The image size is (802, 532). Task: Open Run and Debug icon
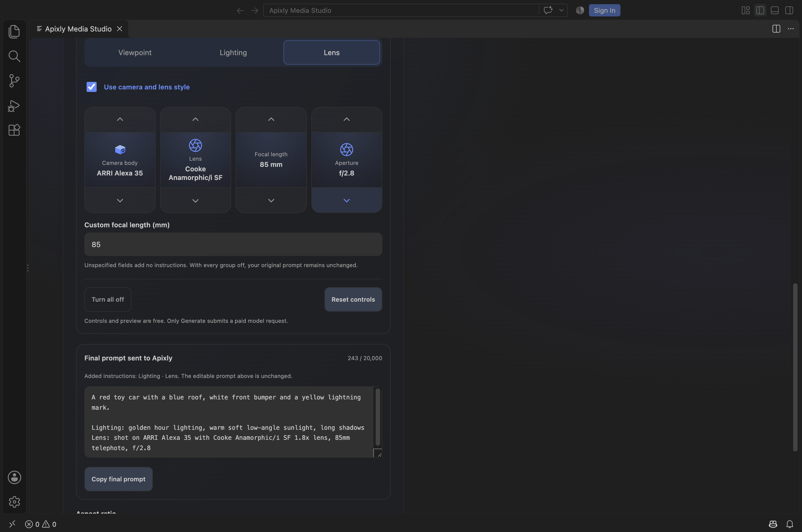[x=14, y=106]
